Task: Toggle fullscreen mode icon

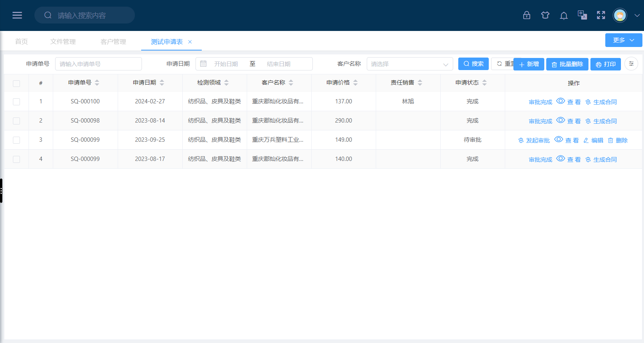Action: 601,15
